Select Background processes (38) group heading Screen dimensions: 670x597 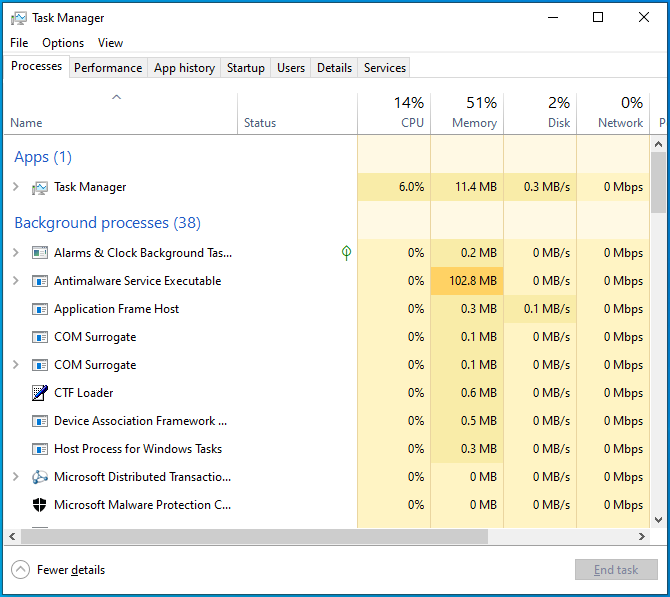(x=107, y=223)
